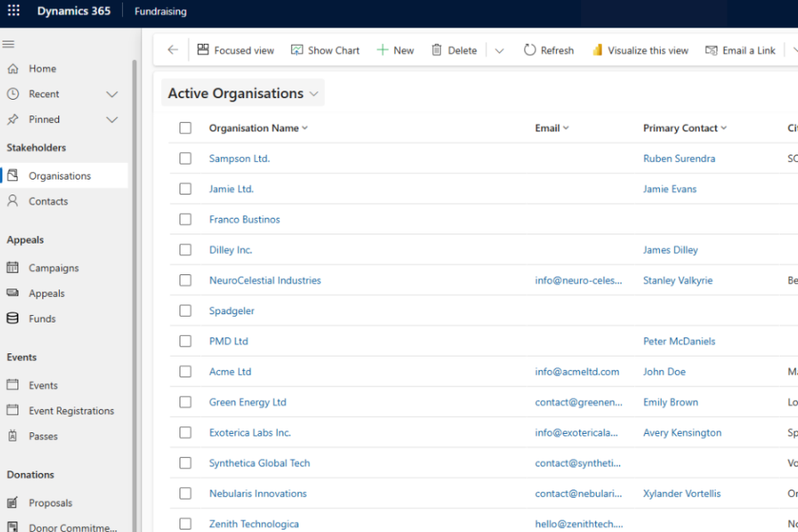Refresh the organisations list
The width and height of the screenshot is (798, 532).
[549, 50]
